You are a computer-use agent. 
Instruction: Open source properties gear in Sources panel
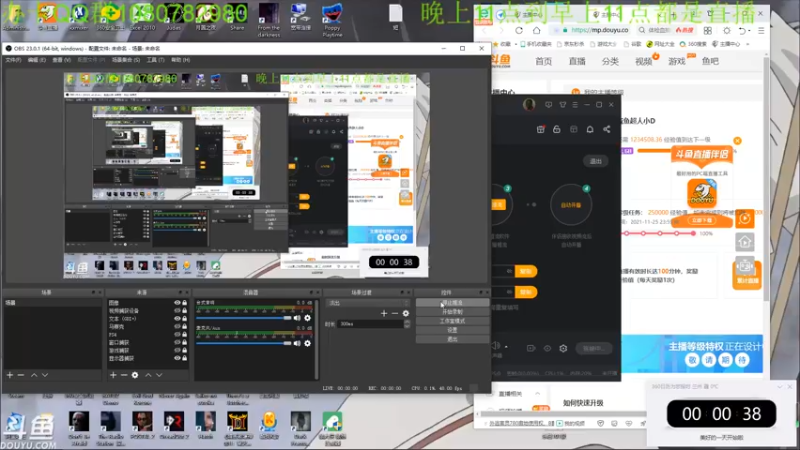[135, 375]
